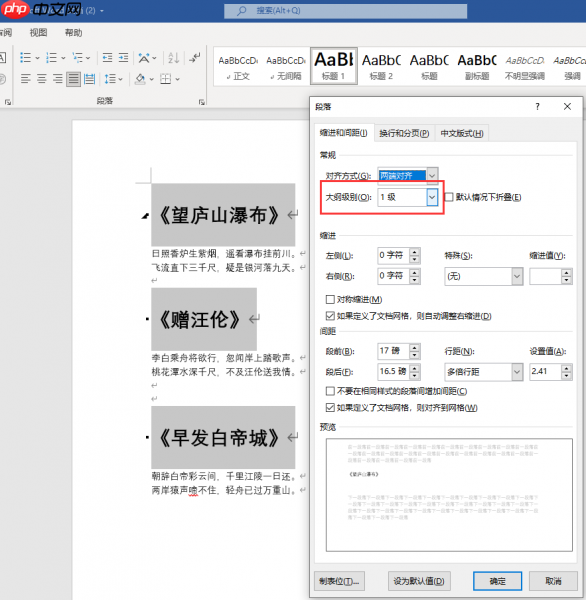Align text left in the ribbon
Viewport: 586px width, 600px height.
tap(26, 79)
